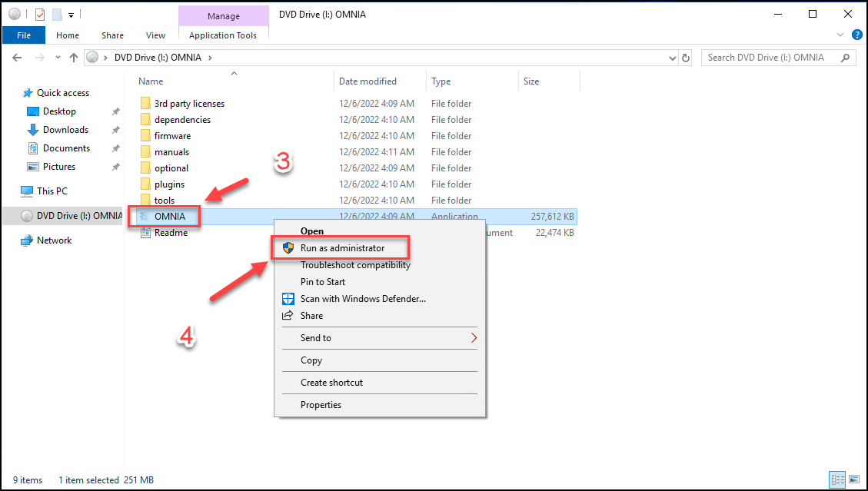Go back with the Back arrow
Screen dimensions: 868x491
click(17, 58)
